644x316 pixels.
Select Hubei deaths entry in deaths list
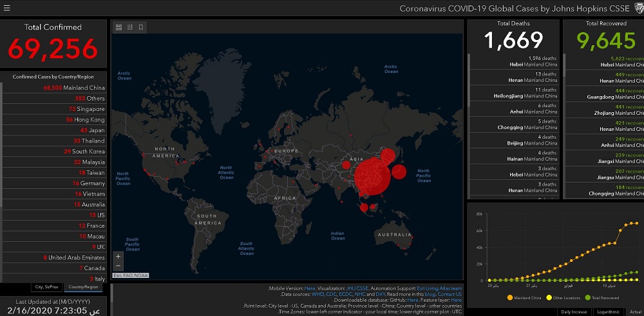[x=513, y=61]
